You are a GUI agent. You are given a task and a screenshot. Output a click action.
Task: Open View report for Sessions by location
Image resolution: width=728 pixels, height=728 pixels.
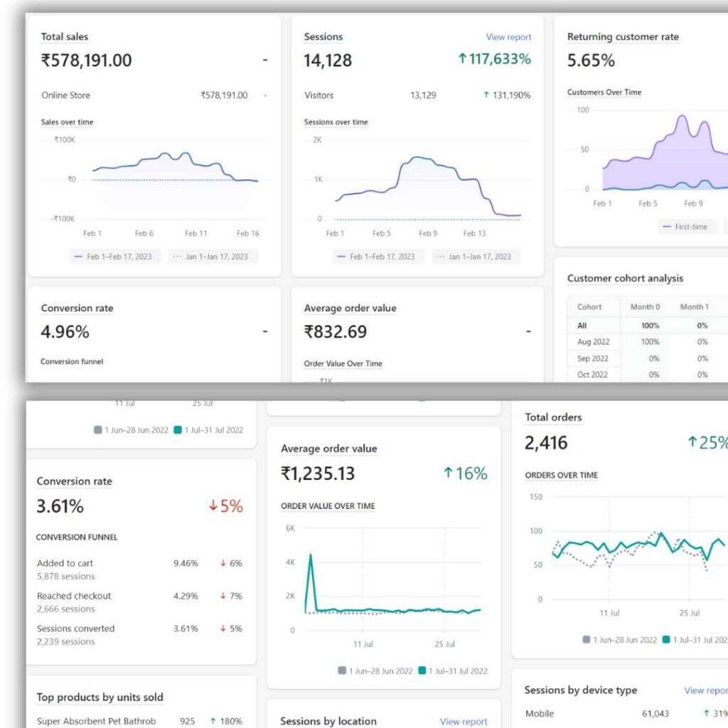coord(464,722)
